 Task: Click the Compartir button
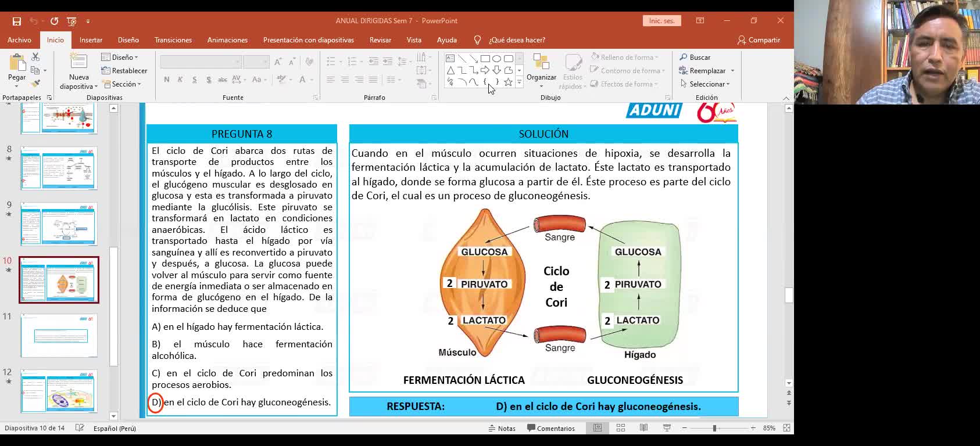pyautogui.click(x=759, y=40)
